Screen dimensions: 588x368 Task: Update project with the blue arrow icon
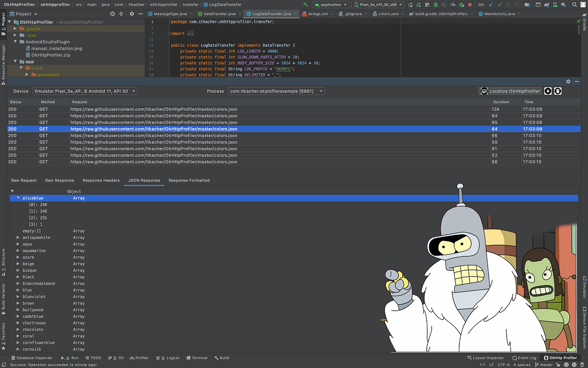491,4
